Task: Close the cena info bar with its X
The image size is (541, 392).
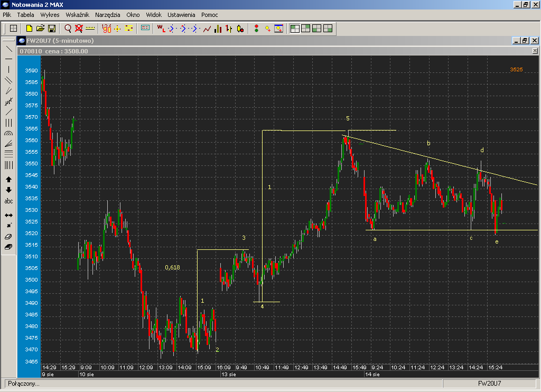Action: 535,51
